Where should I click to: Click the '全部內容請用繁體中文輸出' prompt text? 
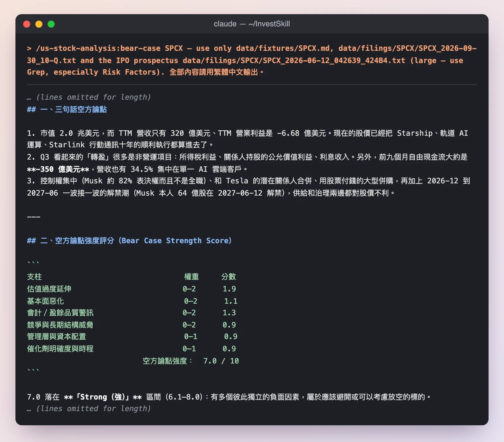click(x=214, y=72)
